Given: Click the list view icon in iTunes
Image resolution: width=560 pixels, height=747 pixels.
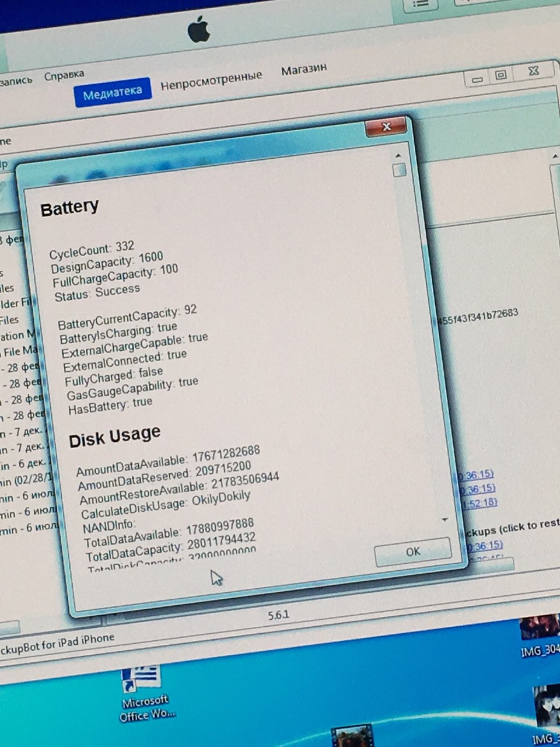Looking at the screenshot, I should click(x=421, y=4).
